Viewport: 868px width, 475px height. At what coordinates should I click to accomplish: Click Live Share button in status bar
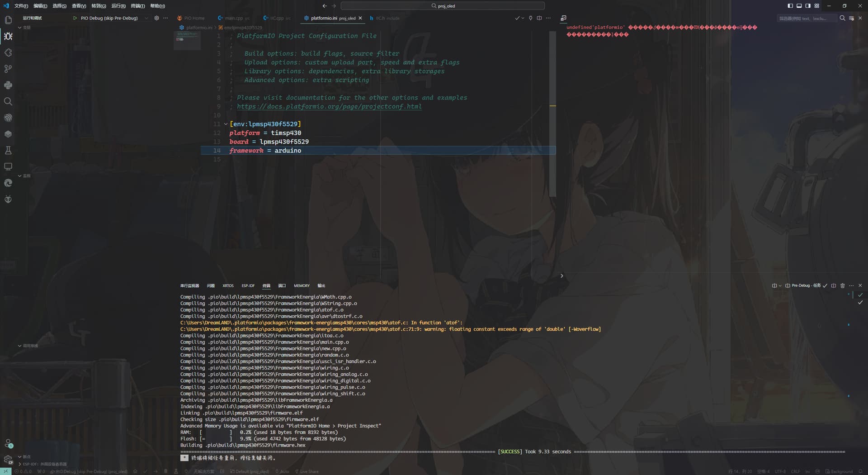[307, 471]
